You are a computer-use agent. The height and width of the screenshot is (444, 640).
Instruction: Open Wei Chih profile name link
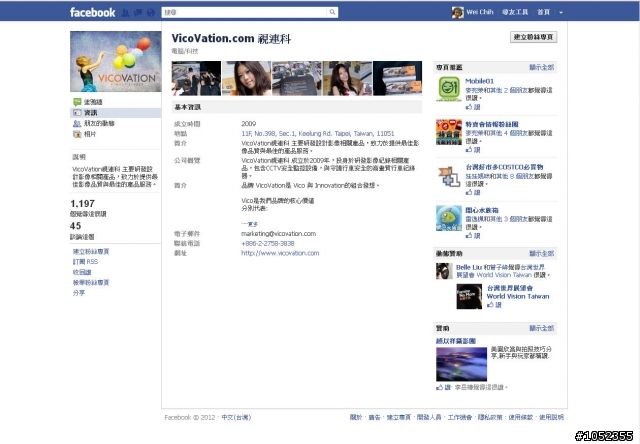480,12
